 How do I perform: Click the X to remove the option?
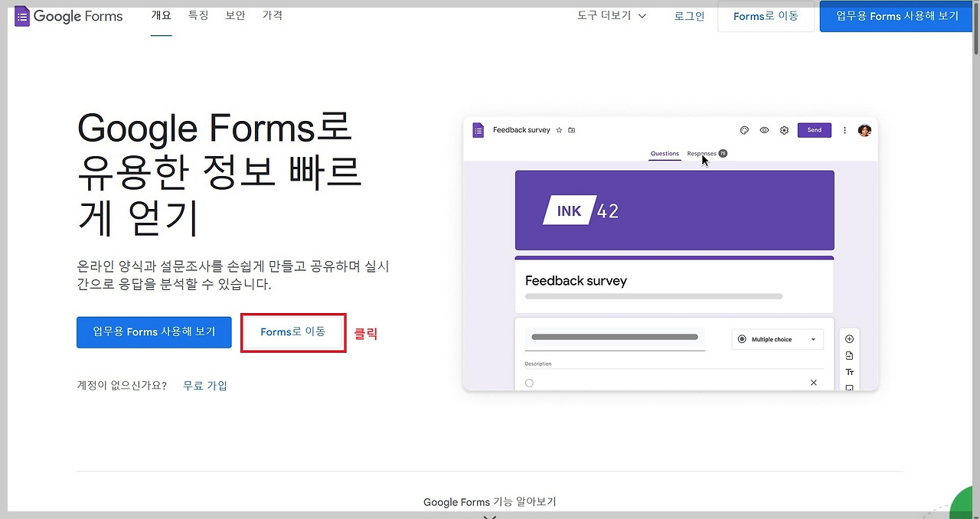813,383
